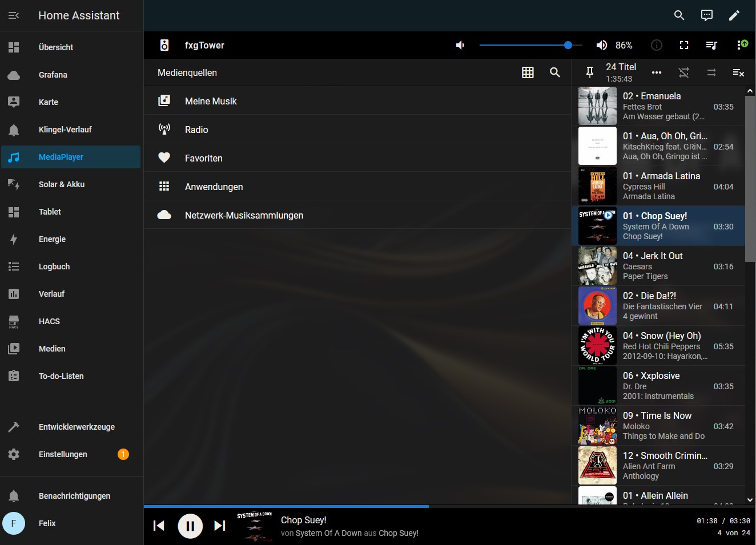Image resolution: width=756 pixels, height=545 pixels.
Task: Pause the current track
Action: click(190, 526)
